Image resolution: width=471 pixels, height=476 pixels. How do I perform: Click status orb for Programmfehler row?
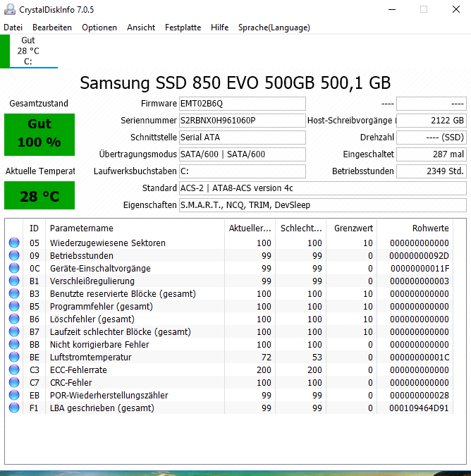point(14,306)
